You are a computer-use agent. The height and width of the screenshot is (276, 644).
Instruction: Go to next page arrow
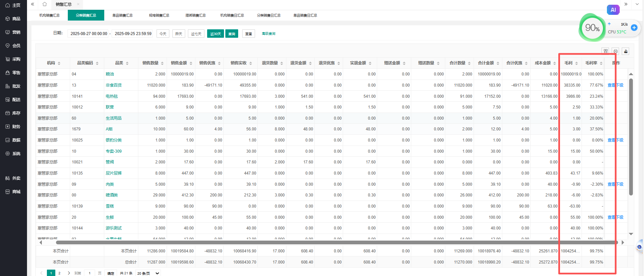click(69, 273)
